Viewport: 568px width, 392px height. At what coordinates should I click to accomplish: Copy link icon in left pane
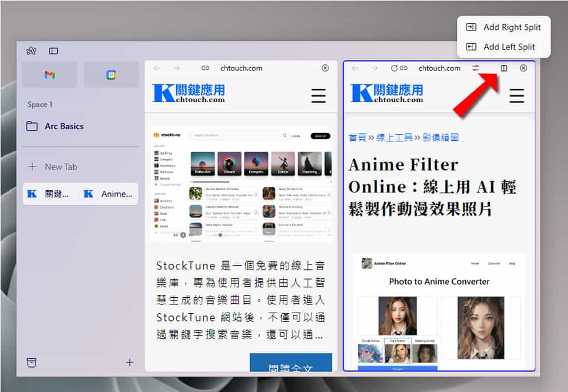click(x=205, y=68)
